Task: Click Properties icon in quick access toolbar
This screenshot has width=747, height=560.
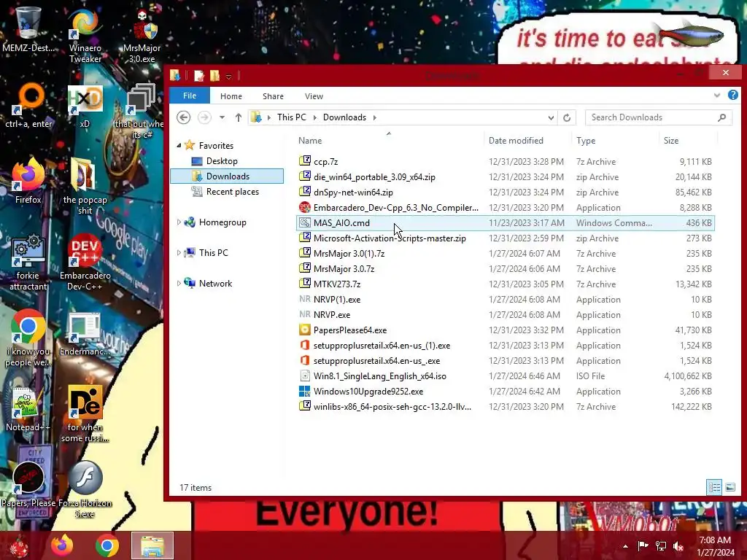Action: (198, 75)
